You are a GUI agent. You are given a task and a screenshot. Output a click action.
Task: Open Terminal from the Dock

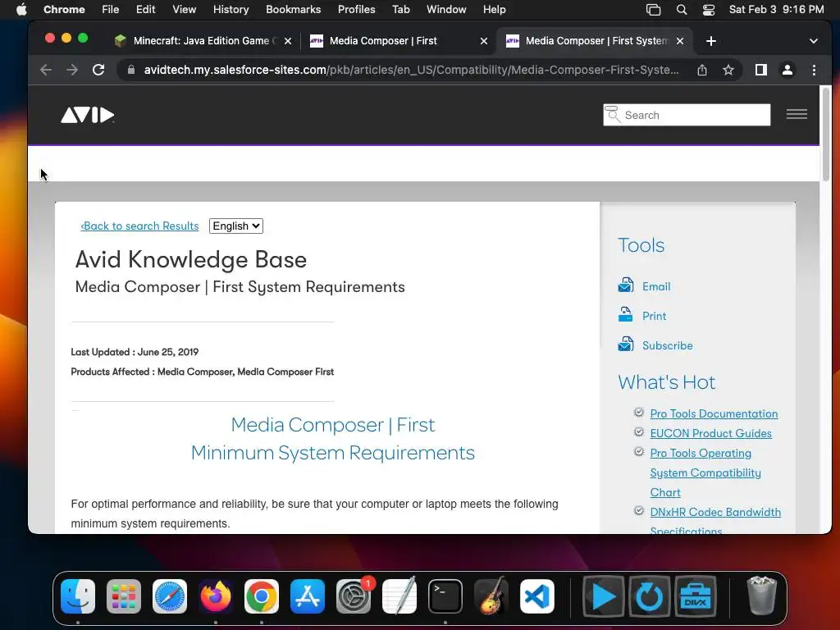tap(445, 596)
